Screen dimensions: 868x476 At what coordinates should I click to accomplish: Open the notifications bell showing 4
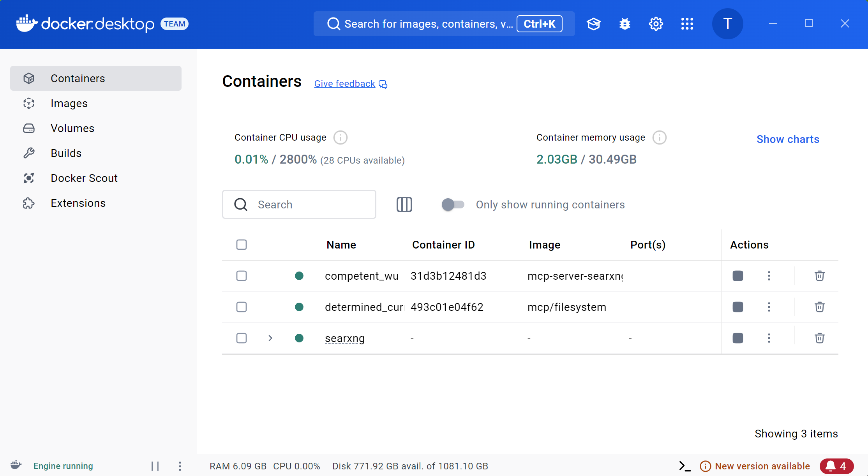pos(836,466)
